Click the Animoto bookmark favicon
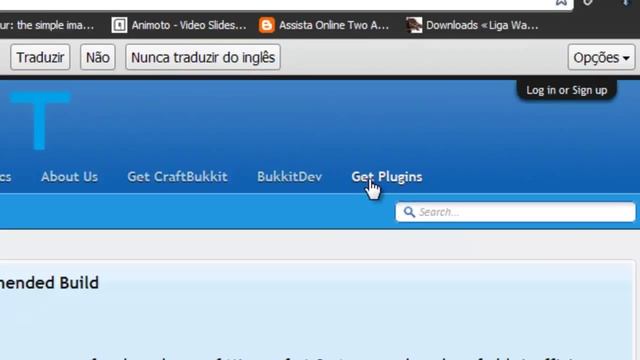 click(x=119, y=25)
